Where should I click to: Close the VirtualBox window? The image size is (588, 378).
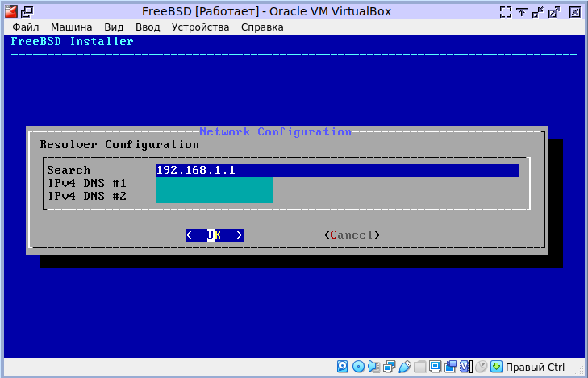coord(575,12)
